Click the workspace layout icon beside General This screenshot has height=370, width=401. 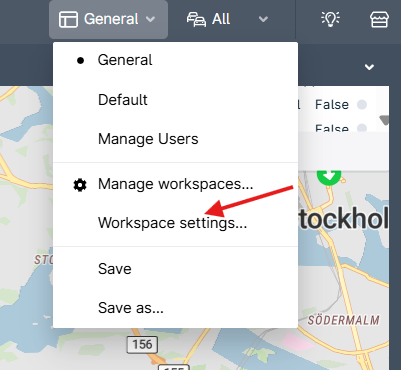68,19
